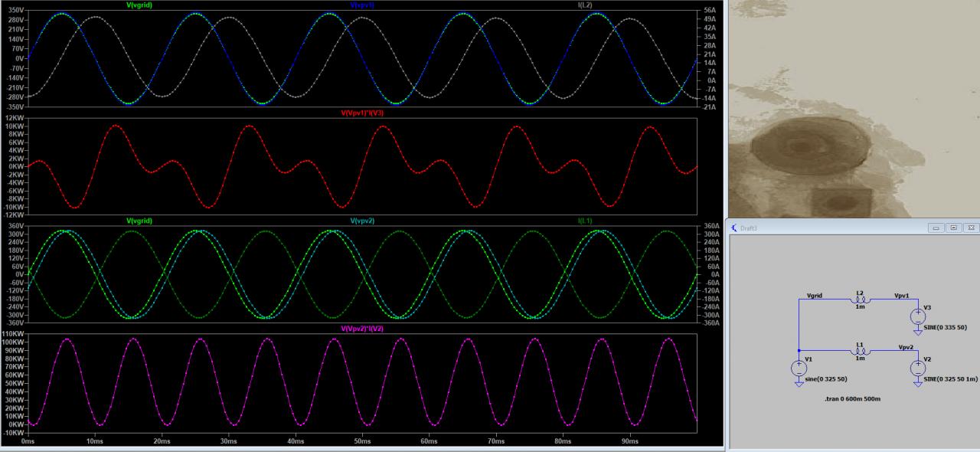This screenshot has width=980, height=452.
Task: Minimize the Draft3 schematic window
Action: 936,228
